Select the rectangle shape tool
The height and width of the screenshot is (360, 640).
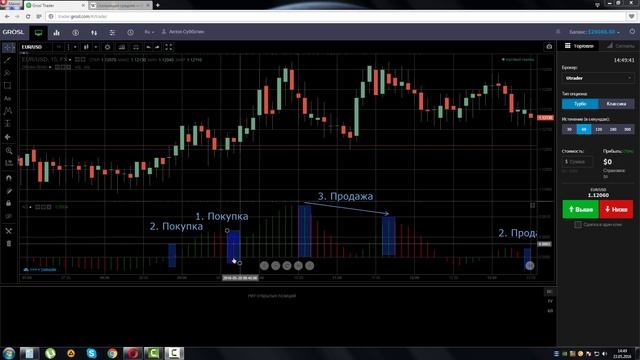pos(8,86)
